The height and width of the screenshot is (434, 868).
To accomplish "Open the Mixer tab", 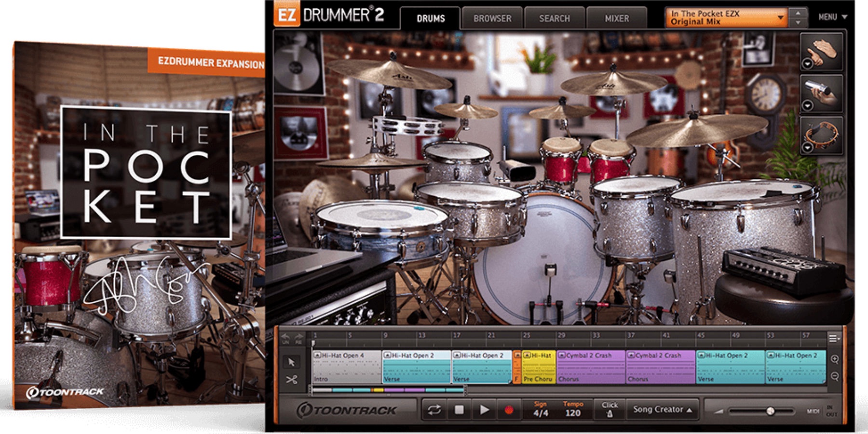I will pos(616,19).
